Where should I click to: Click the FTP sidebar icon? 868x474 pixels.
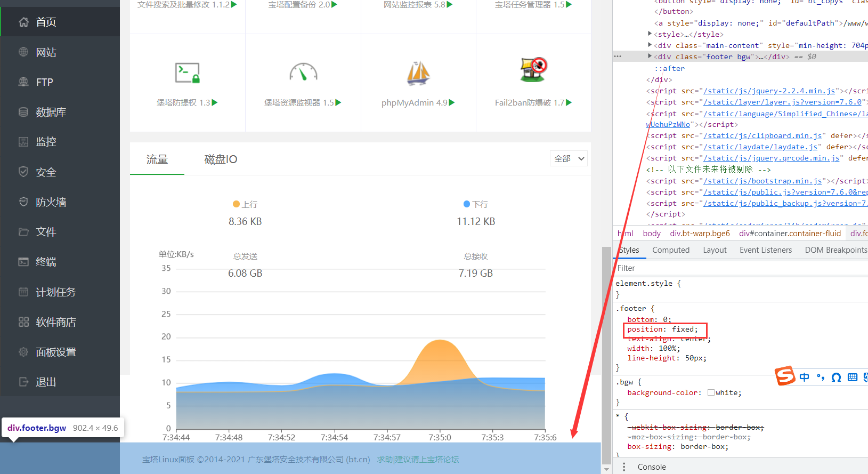tap(23, 82)
